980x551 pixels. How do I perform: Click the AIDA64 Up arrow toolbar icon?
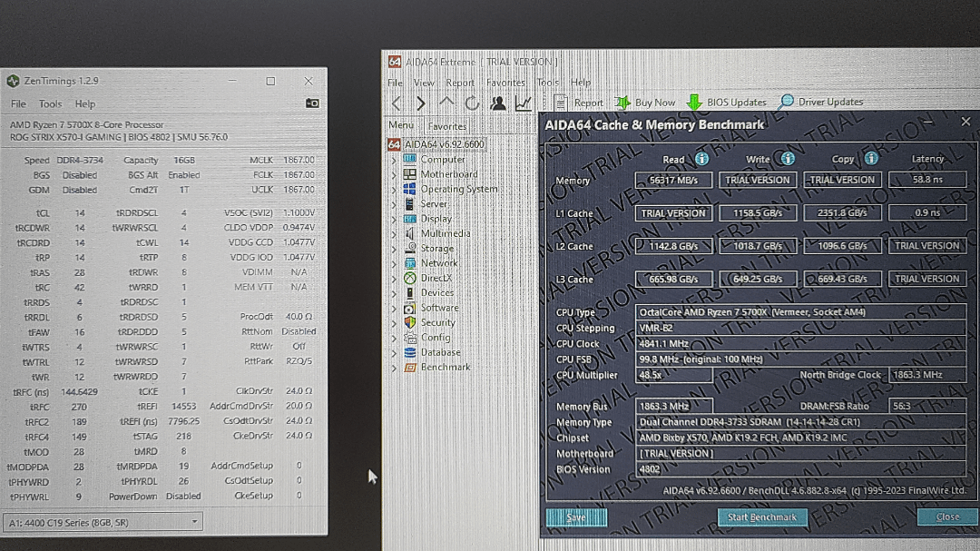446,103
